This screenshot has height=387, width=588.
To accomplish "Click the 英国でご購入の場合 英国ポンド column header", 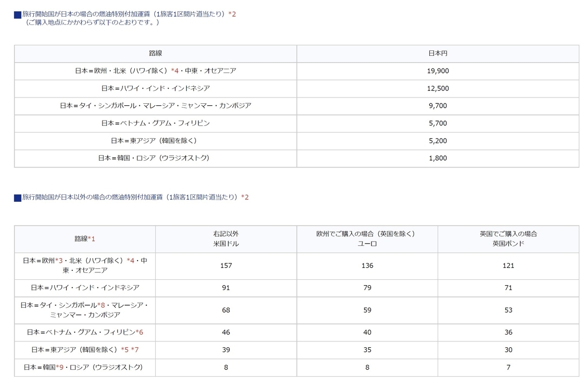I will click(508, 239).
